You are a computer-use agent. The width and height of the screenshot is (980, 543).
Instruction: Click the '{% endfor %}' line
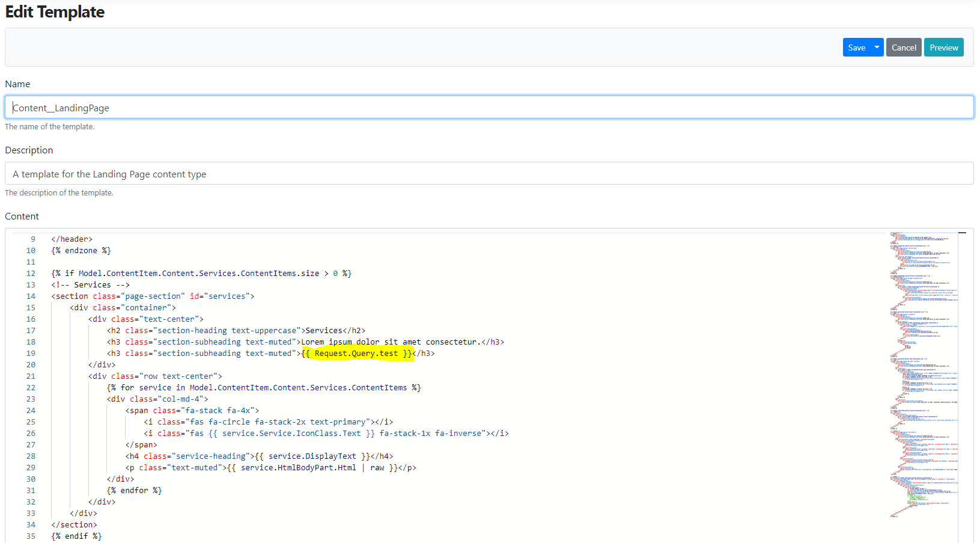tap(134, 491)
